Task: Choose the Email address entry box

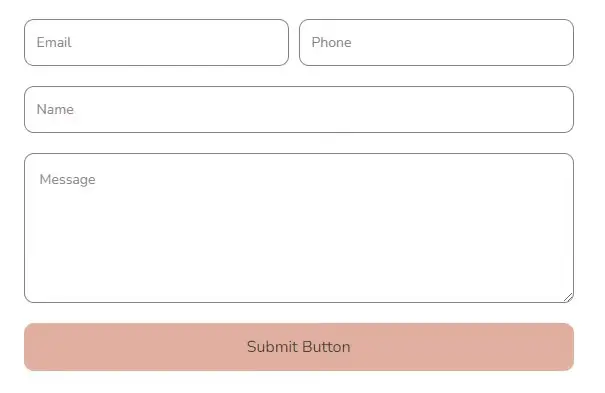Action: [156, 42]
